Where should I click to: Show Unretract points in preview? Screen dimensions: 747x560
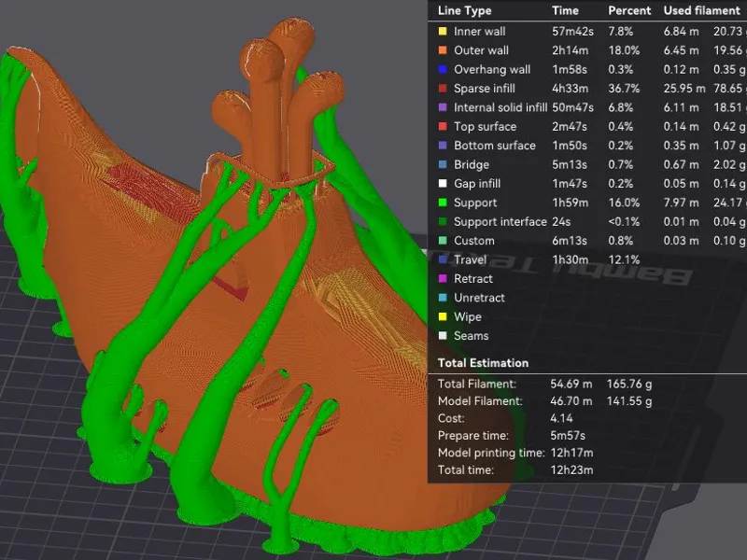[479, 298]
